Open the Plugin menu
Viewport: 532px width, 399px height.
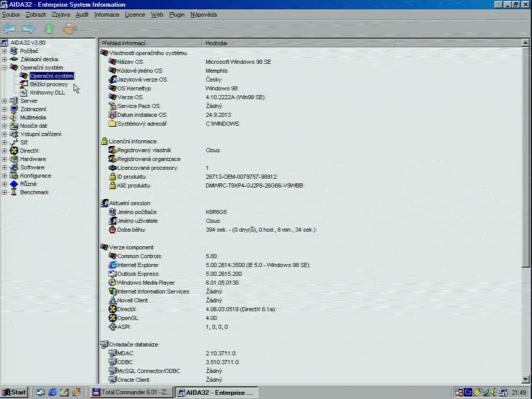(x=177, y=15)
